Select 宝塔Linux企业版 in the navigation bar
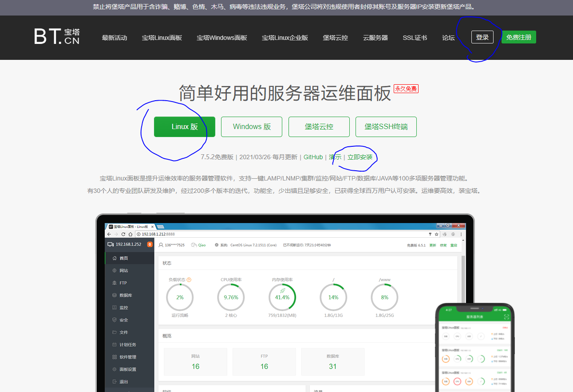The height and width of the screenshot is (392, 573). pos(285,38)
